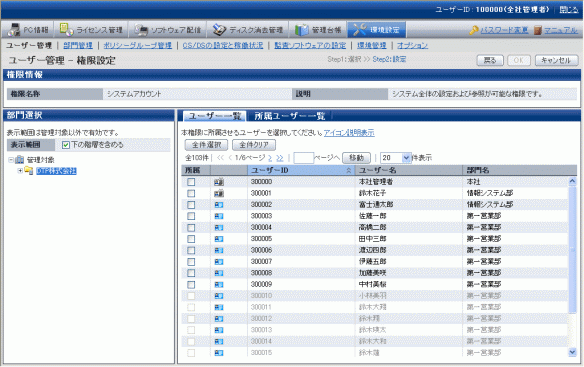Click the ライセンス管理 license icon
This screenshot has width=584, height=367.
point(67,29)
